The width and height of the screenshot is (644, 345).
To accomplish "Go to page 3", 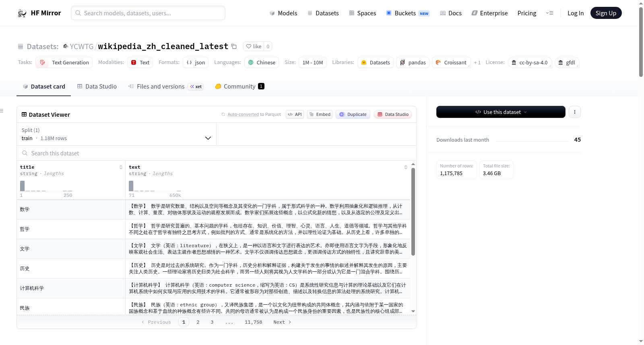I will click(x=212, y=322).
